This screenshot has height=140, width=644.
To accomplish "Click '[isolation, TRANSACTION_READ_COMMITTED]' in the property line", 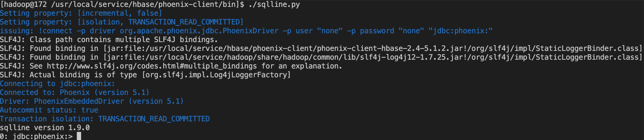I will point(160,22).
